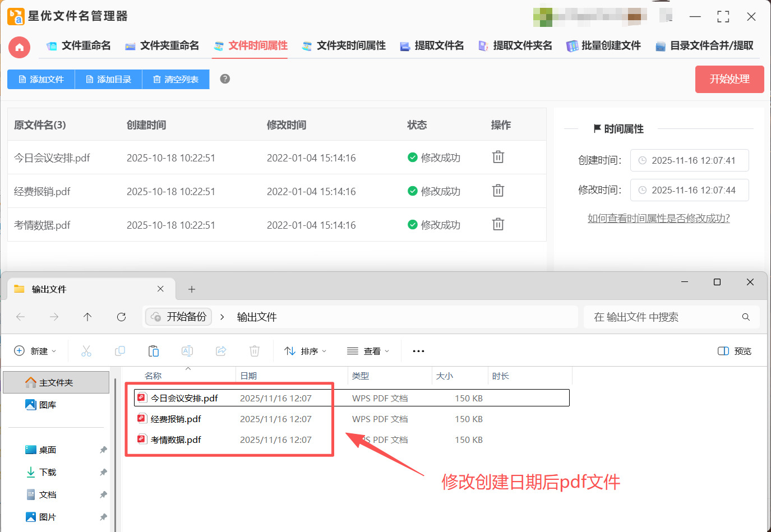
Task: Go back in Explorer
Action: 21,317
